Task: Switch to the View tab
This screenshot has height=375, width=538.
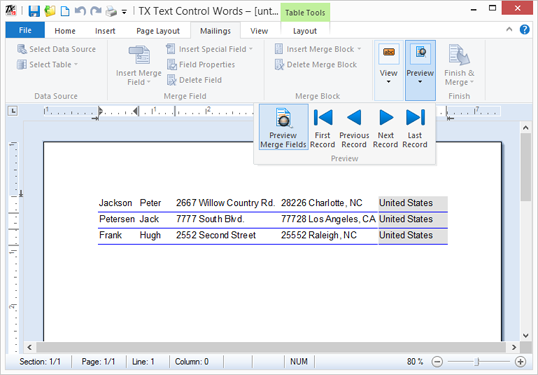Action: click(x=259, y=31)
